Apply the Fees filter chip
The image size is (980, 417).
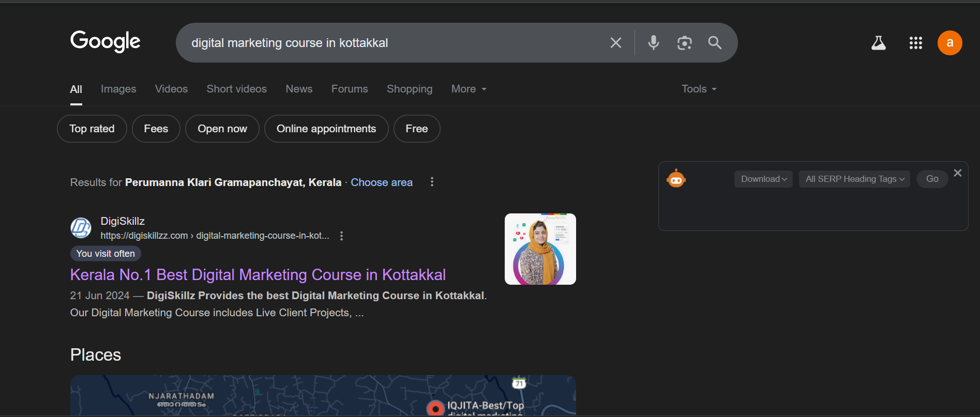click(x=156, y=129)
